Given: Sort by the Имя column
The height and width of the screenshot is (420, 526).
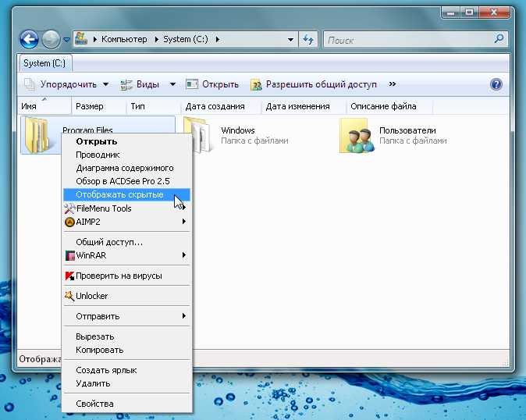Looking at the screenshot, I should [44, 106].
